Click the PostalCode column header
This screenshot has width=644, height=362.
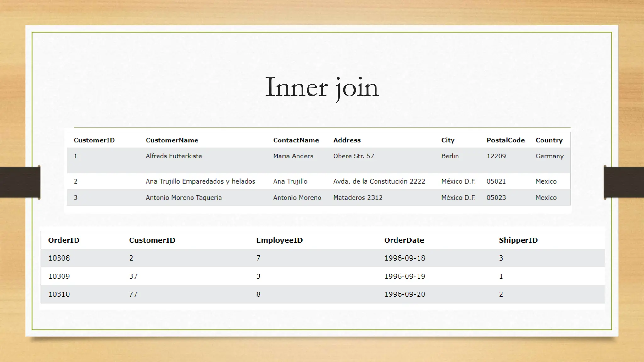point(505,140)
